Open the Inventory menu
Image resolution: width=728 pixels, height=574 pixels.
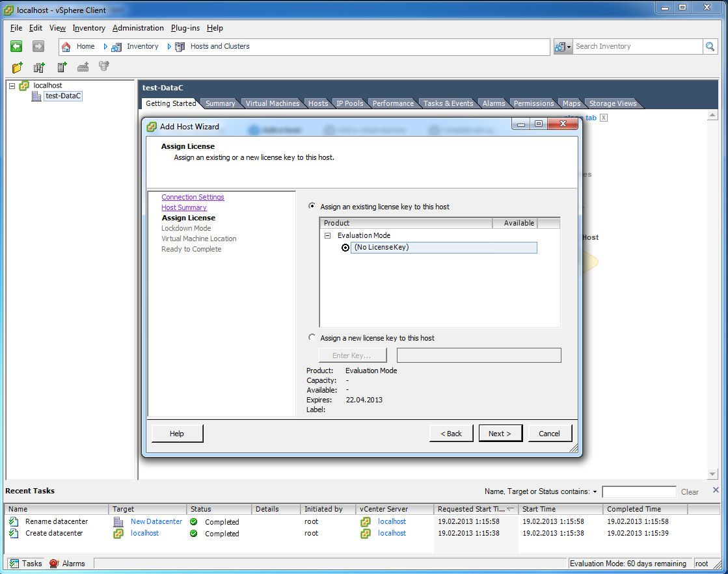pyautogui.click(x=88, y=28)
